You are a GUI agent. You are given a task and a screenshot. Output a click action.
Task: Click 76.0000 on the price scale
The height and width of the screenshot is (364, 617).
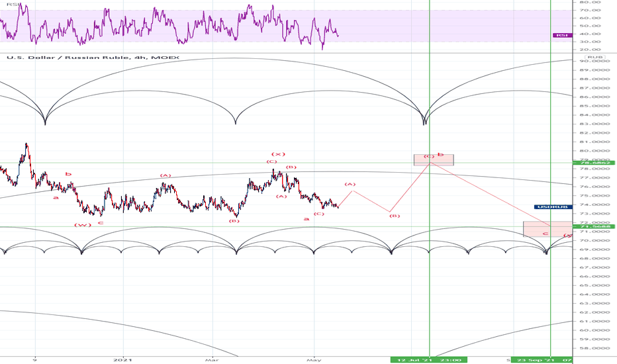pos(594,187)
